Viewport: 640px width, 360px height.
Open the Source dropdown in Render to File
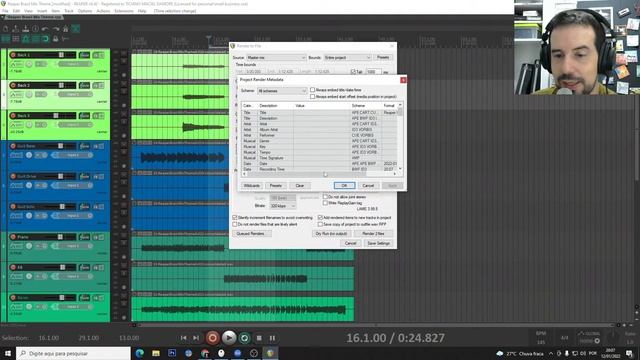click(x=276, y=58)
